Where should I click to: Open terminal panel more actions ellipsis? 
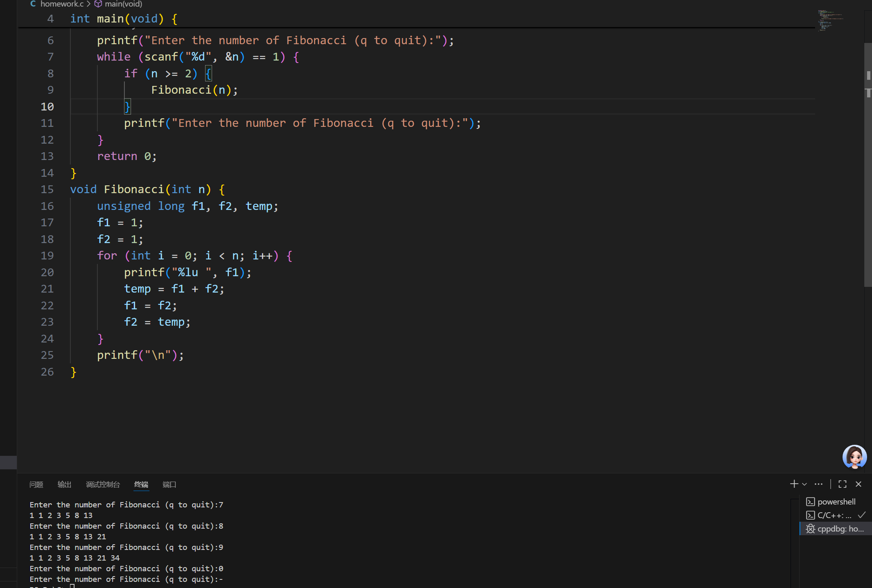click(x=818, y=484)
